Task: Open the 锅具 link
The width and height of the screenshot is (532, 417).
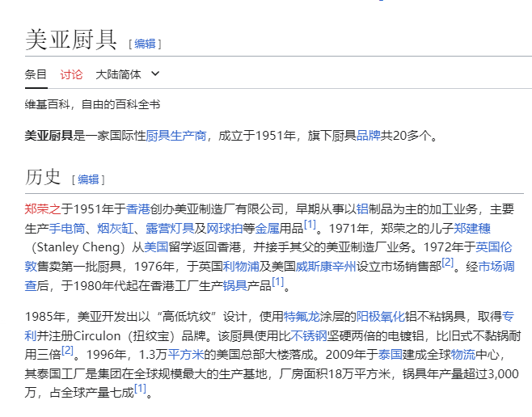Action: (234, 286)
